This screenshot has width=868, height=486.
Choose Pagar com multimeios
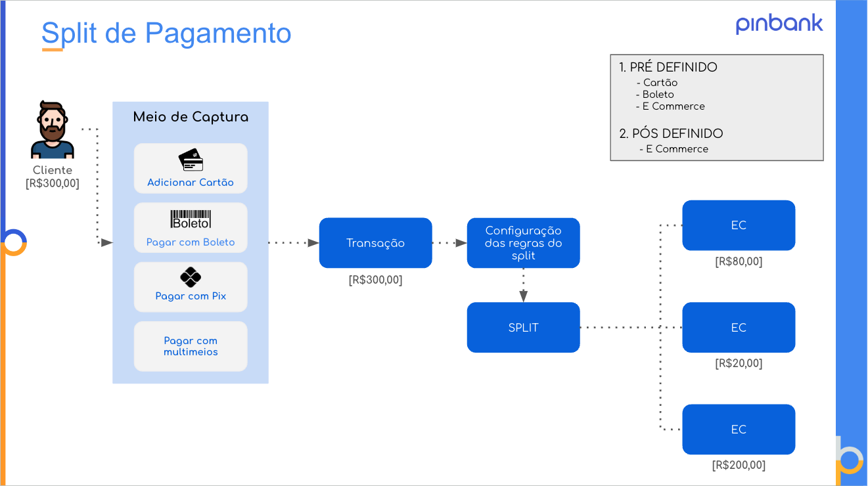[191, 346]
